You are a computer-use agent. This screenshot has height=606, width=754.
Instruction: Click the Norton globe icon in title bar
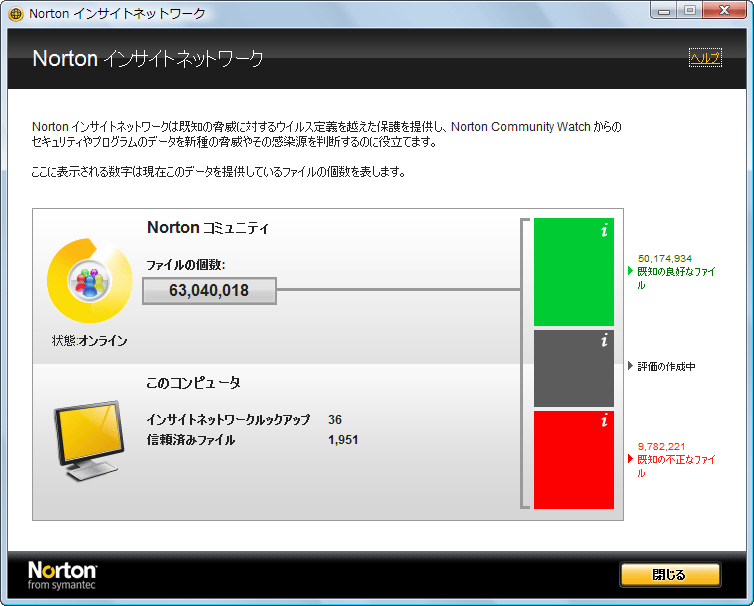pos(16,14)
